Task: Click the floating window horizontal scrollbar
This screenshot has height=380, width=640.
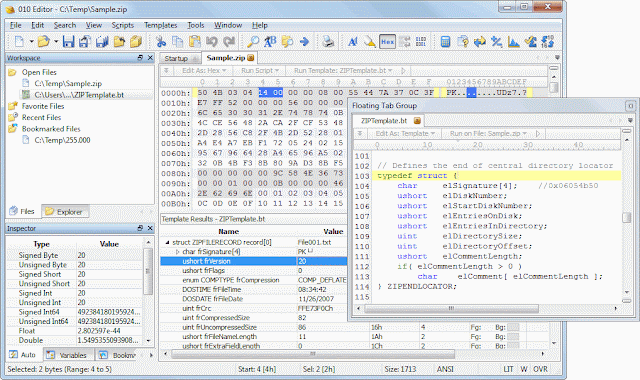Action: 451,309
